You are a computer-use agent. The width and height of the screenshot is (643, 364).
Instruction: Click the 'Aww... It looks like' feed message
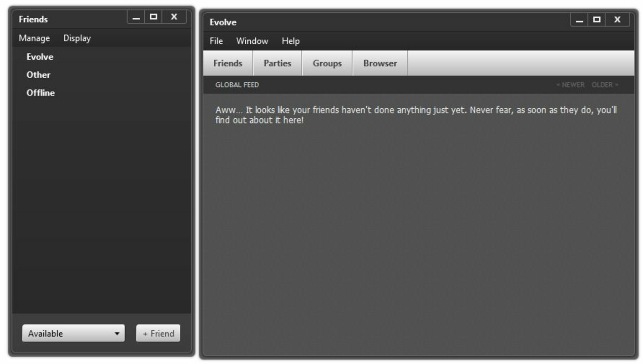pyautogui.click(x=416, y=116)
